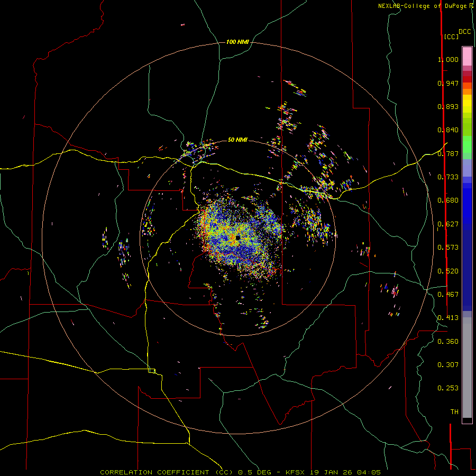Click the 1.000 legend value

[448, 59]
